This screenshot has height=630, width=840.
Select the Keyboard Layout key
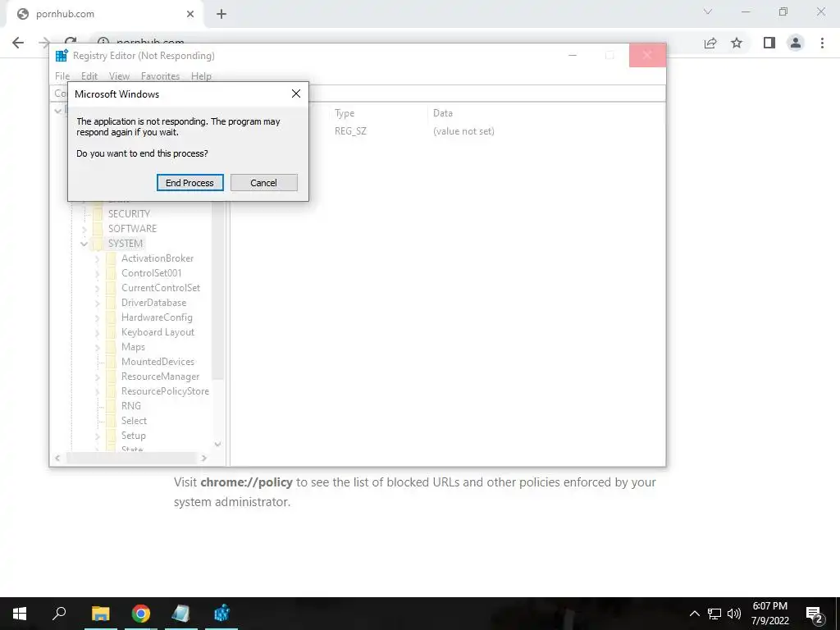click(x=157, y=332)
